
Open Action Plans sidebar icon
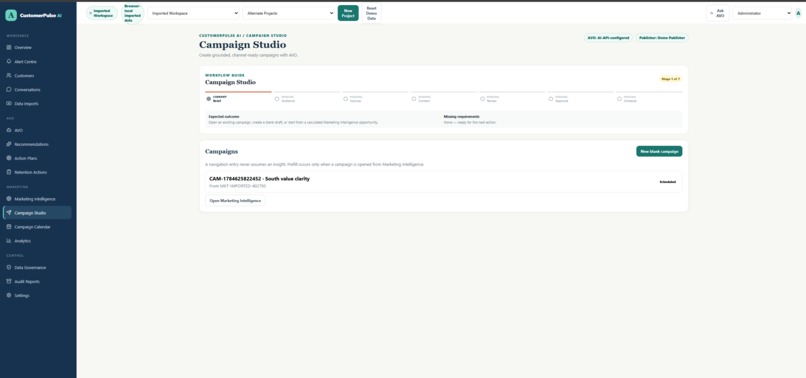click(x=9, y=158)
